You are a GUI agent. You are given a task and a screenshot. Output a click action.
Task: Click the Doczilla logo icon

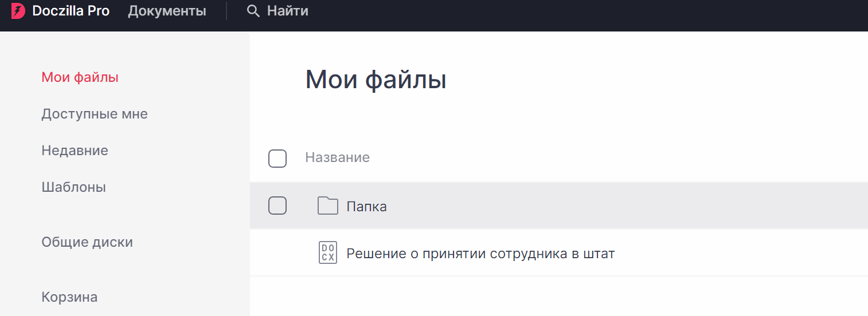(18, 11)
